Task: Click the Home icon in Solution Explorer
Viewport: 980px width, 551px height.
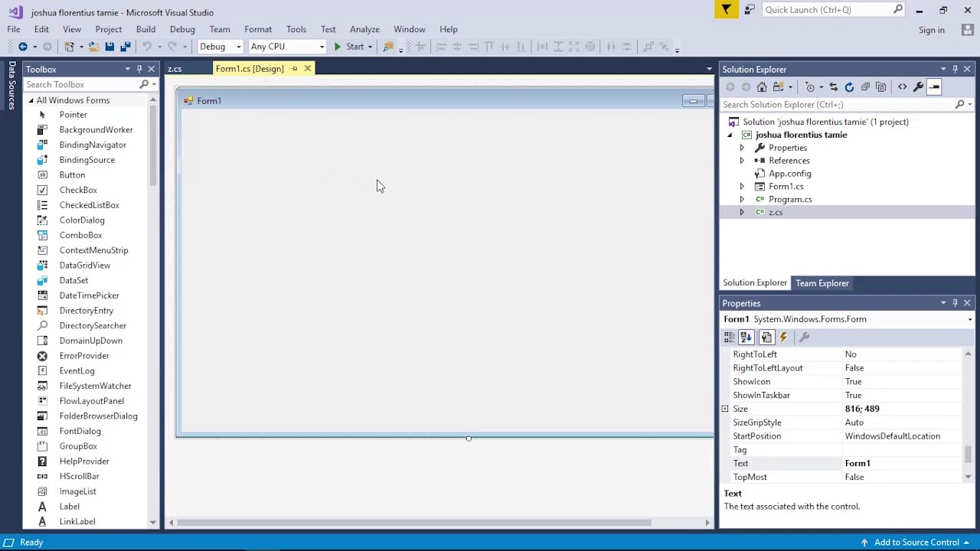Action: click(762, 87)
